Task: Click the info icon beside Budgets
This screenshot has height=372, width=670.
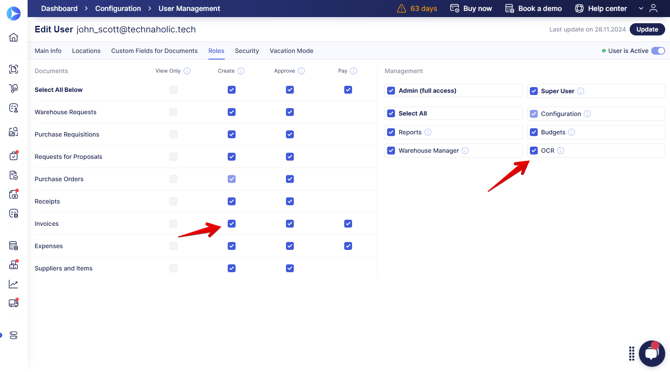Action: [x=572, y=132]
